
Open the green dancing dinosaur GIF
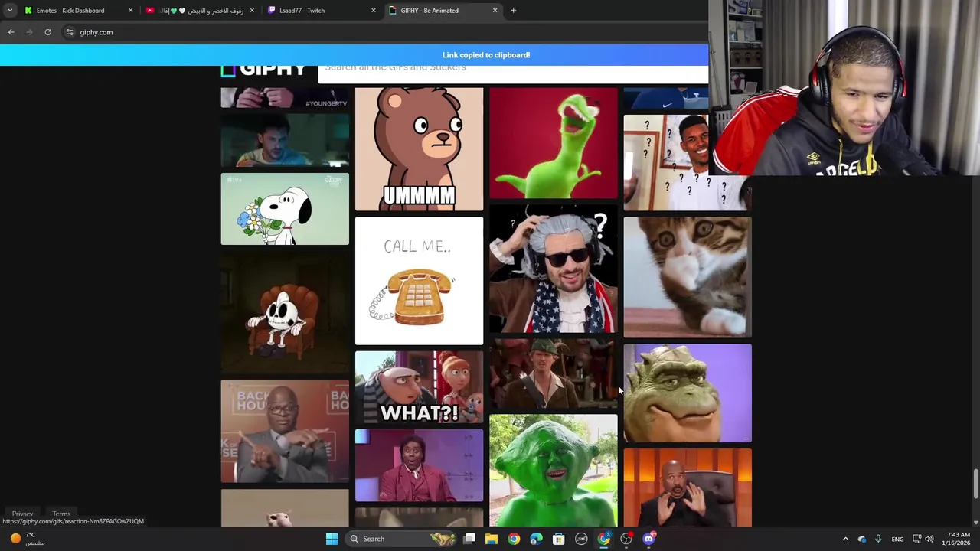click(553, 143)
